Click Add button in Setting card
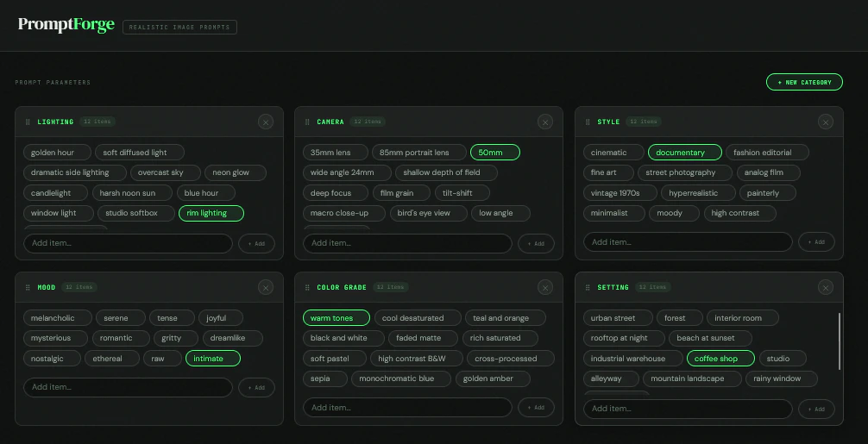 pyautogui.click(x=816, y=410)
